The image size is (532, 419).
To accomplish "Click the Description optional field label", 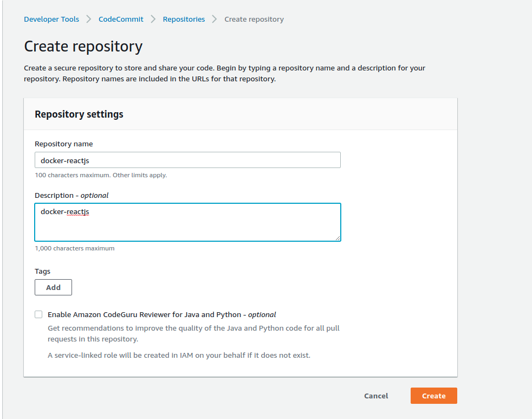I will point(72,195).
